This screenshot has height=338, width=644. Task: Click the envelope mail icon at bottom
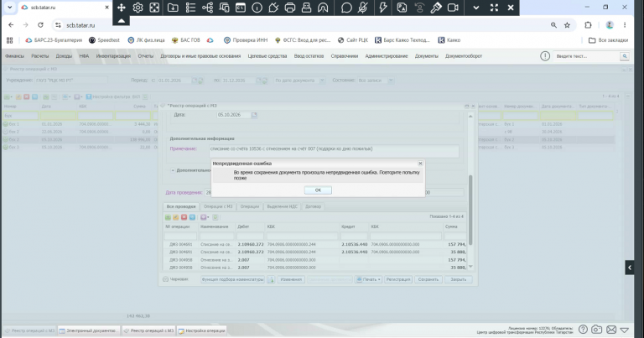(611, 330)
